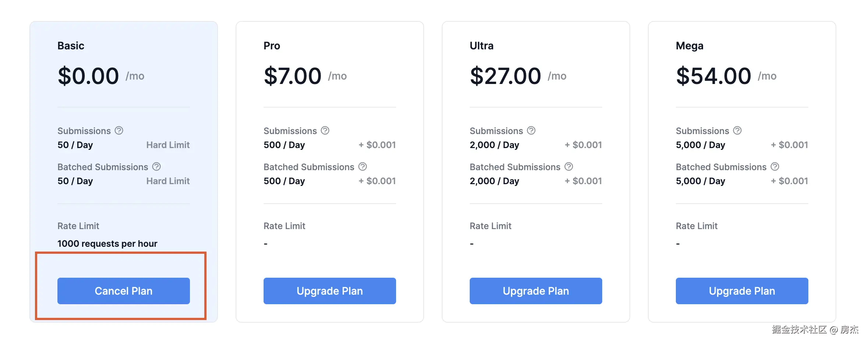Click Submissions question mark icon in Mega plan
This screenshot has height=344, width=868.
(737, 130)
